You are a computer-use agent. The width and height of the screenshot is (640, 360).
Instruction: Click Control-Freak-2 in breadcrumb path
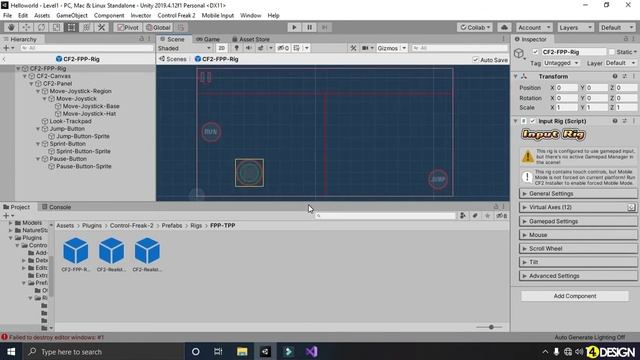(131, 226)
